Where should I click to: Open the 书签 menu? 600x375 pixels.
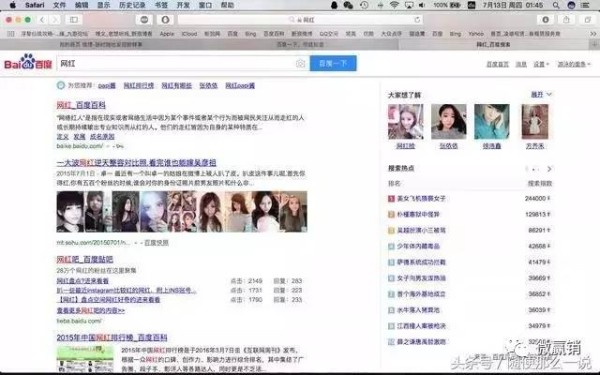pyautogui.click(x=161, y=5)
